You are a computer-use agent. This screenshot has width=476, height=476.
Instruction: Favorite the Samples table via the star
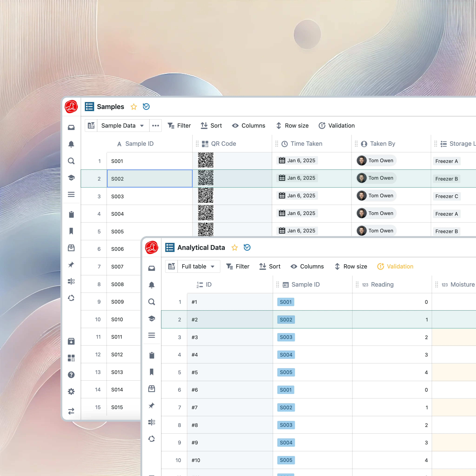pyautogui.click(x=134, y=107)
